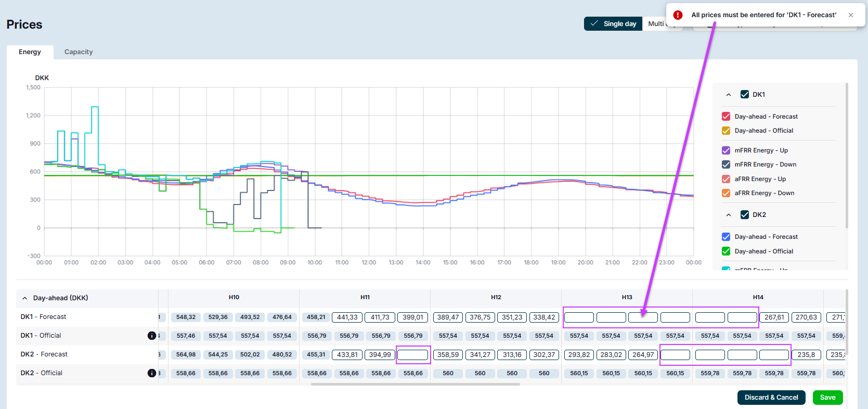Click the info icon beside DK2 - Official
This screenshot has height=409, width=868.
pos(152,373)
